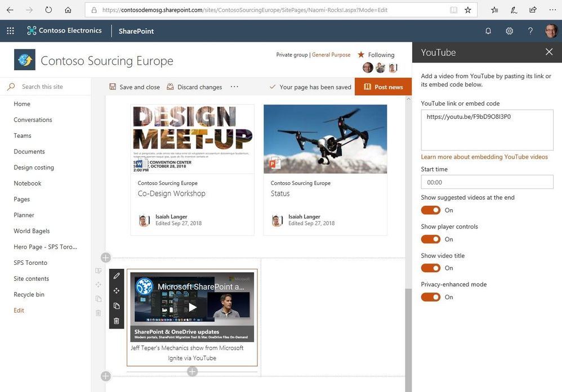
Task: Open Design costing navigation link
Action: coord(34,167)
